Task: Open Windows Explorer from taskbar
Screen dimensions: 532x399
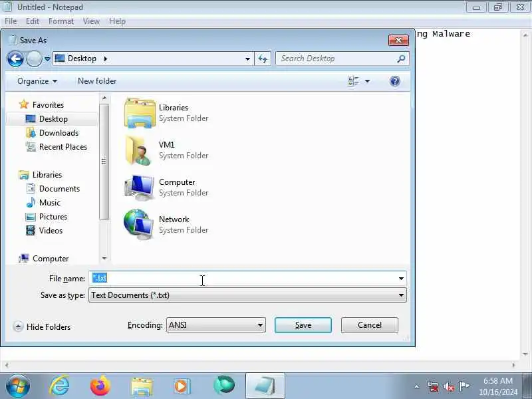Action: click(x=142, y=386)
